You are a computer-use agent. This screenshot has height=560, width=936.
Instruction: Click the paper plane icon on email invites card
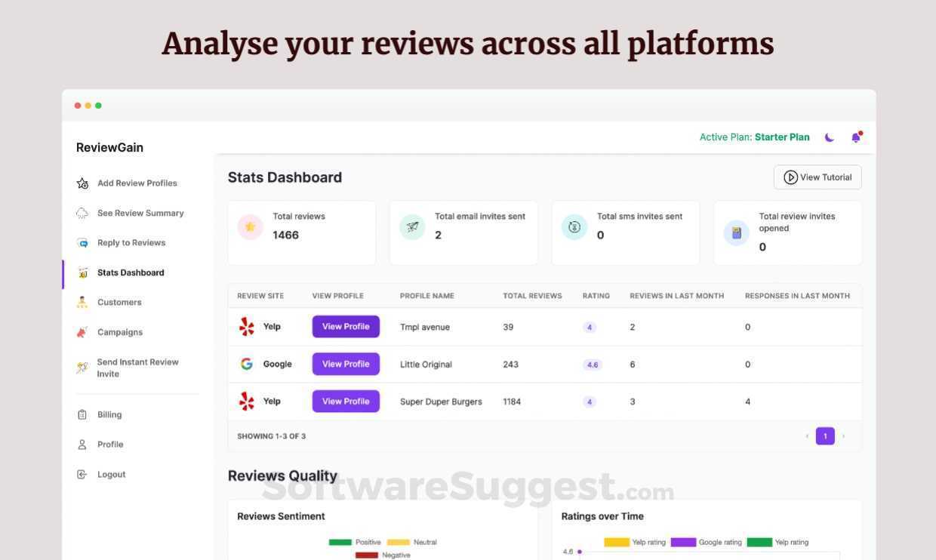[412, 226]
